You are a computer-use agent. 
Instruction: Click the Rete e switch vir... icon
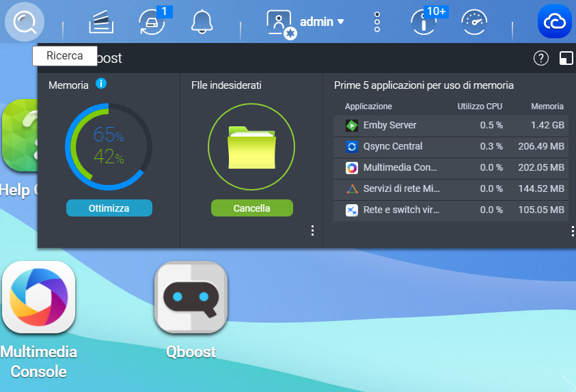pyautogui.click(x=352, y=210)
